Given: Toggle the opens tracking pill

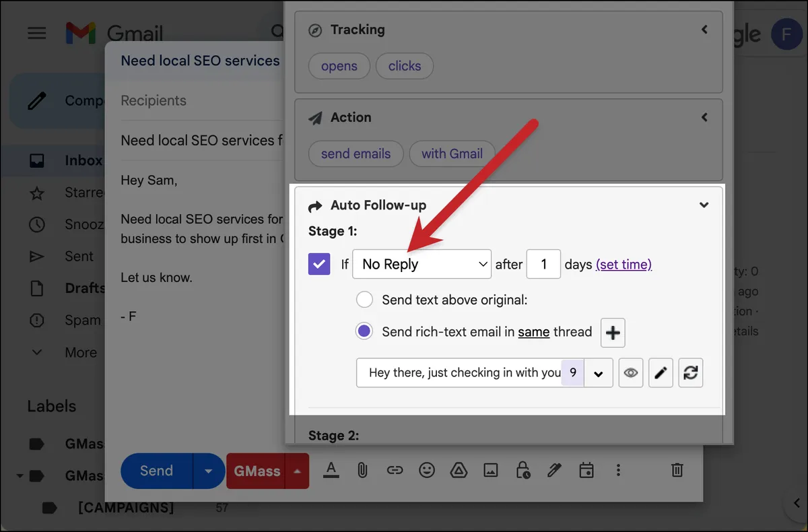Looking at the screenshot, I should [339, 66].
